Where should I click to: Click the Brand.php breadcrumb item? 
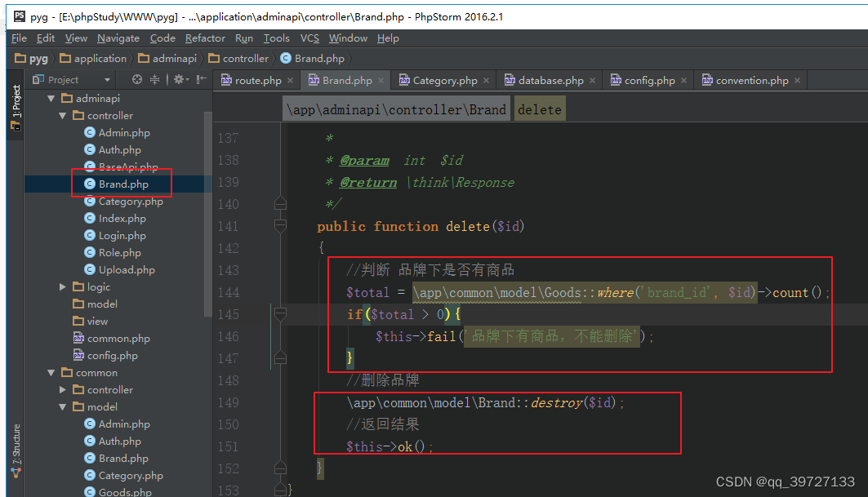[x=312, y=59]
